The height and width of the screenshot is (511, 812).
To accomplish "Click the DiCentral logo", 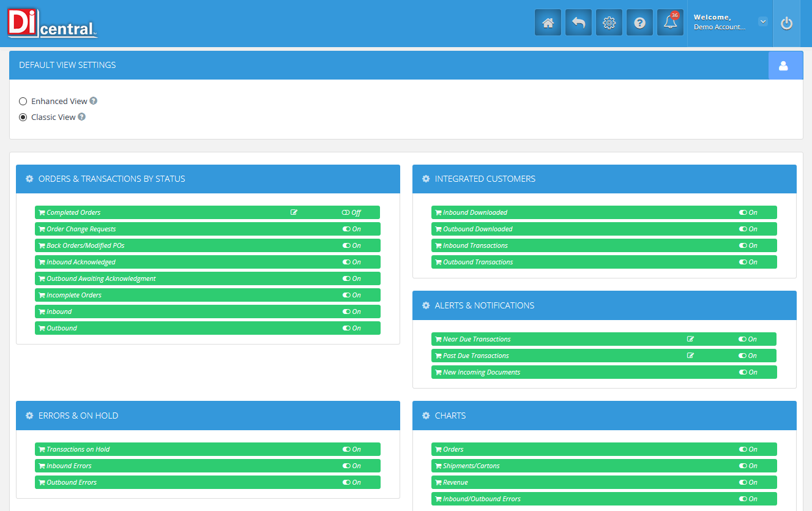I will click(x=53, y=24).
